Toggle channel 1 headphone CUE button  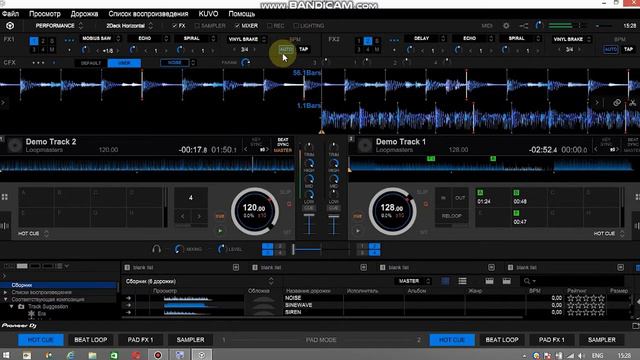click(309, 208)
